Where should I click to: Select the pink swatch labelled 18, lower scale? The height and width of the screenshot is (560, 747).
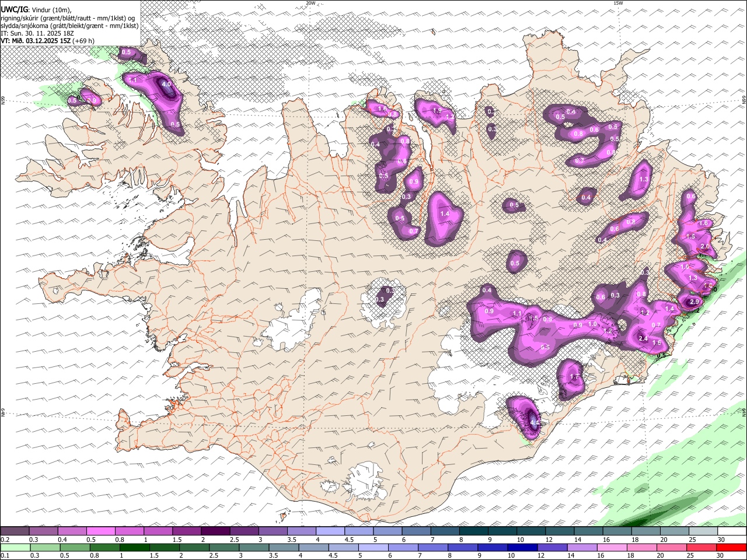642,547
